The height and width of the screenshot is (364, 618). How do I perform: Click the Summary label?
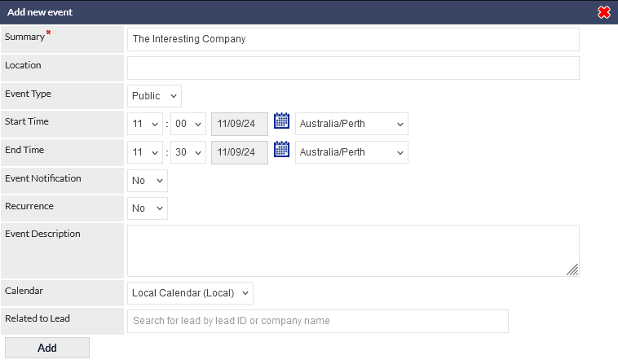pos(24,37)
